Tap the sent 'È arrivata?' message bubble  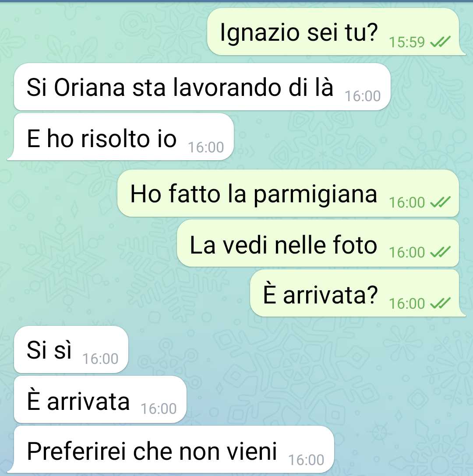pyautogui.click(x=358, y=293)
